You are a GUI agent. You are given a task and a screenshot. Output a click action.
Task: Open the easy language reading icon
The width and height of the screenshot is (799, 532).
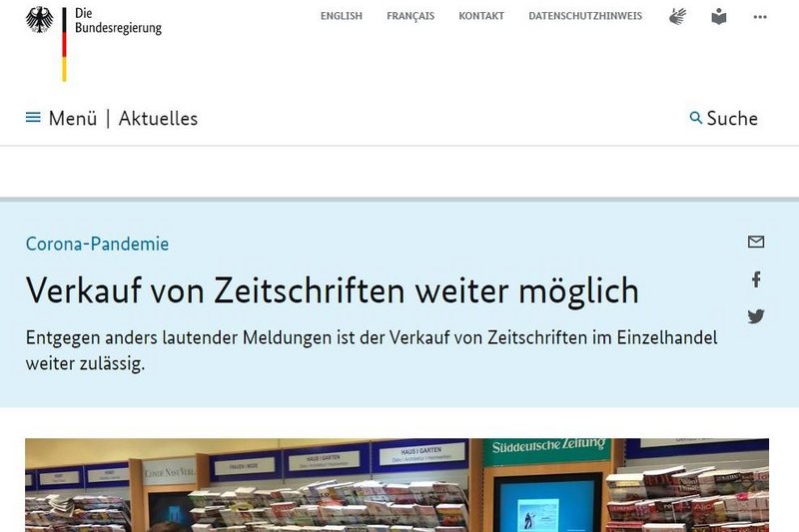coord(719,16)
